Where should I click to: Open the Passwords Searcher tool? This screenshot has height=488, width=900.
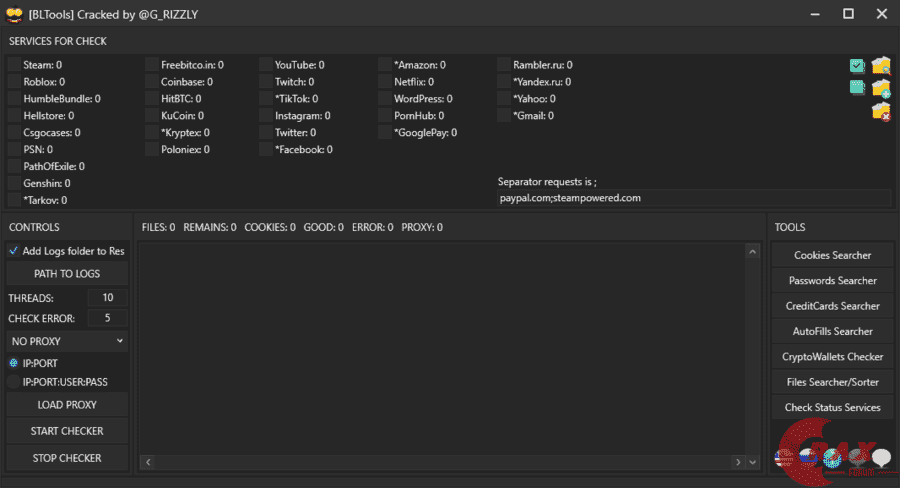click(832, 281)
